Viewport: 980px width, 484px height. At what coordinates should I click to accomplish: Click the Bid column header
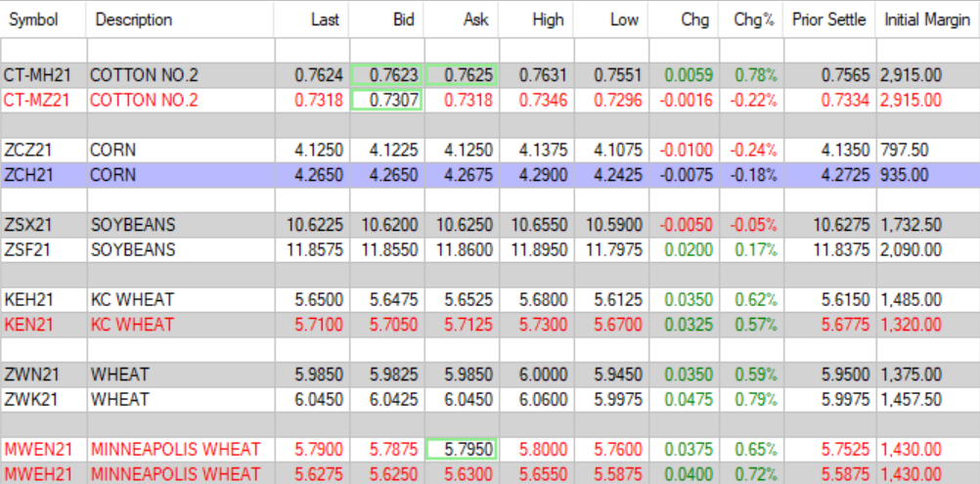386,20
